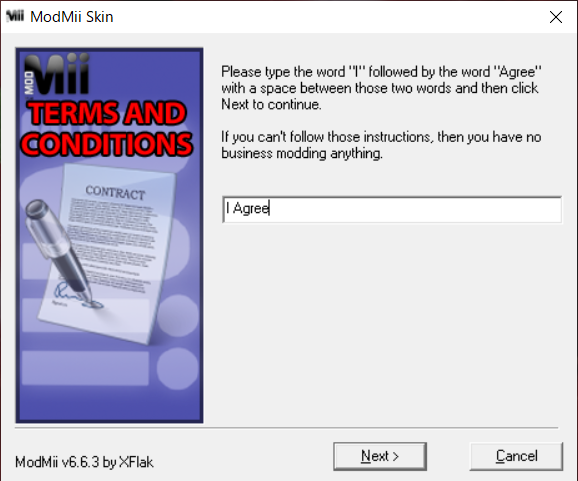
Task: Click the bottom circle shape in banner
Action: coord(178,368)
